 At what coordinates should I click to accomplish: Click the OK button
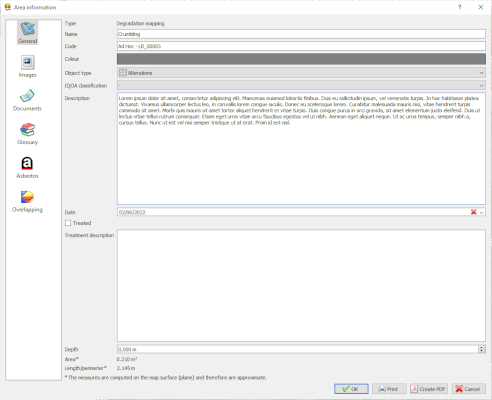[351, 389]
